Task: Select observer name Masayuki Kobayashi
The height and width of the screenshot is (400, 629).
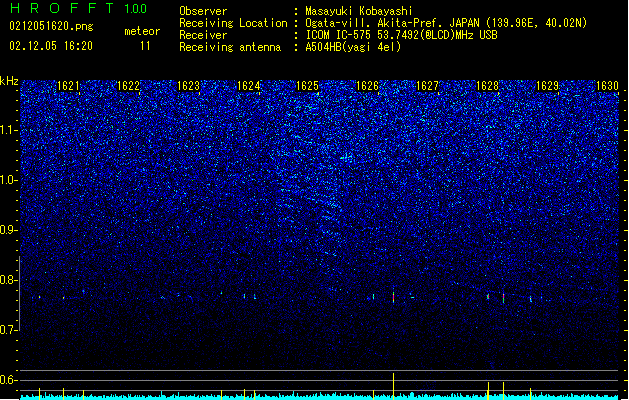Action: pyautogui.click(x=359, y=11)
